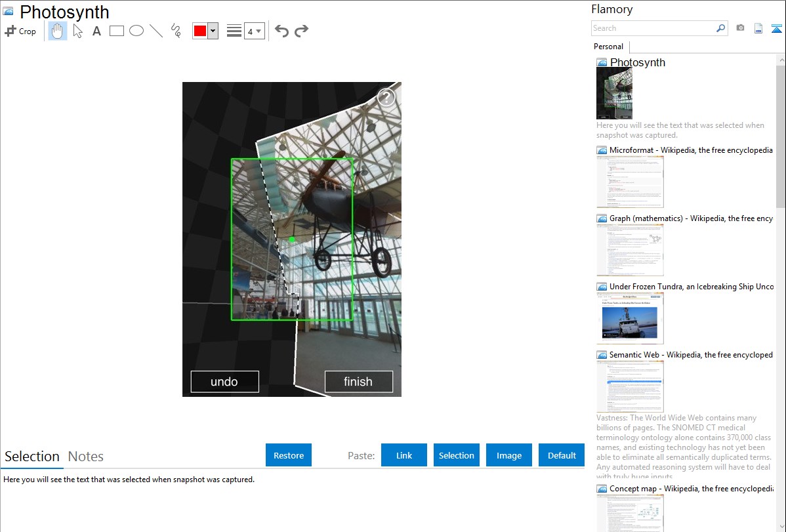Open the Semantic Web - Wikipedia title

[691, 354]
